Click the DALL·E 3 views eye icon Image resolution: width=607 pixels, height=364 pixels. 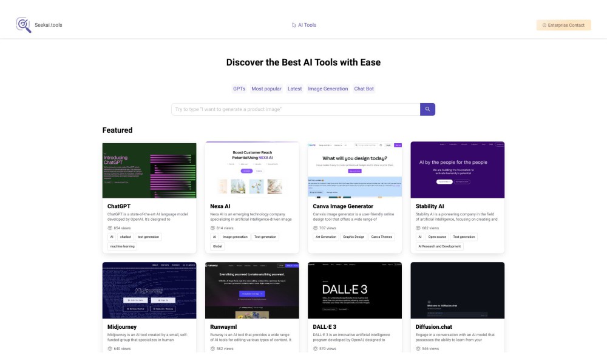pyautogui.click(x=315, y=348)
